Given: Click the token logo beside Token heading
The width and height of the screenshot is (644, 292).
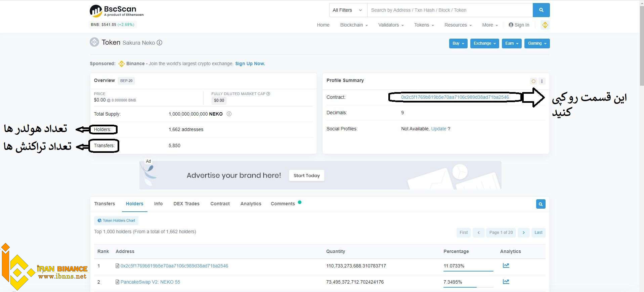Looking at the screenshot, I should (94, 42).
